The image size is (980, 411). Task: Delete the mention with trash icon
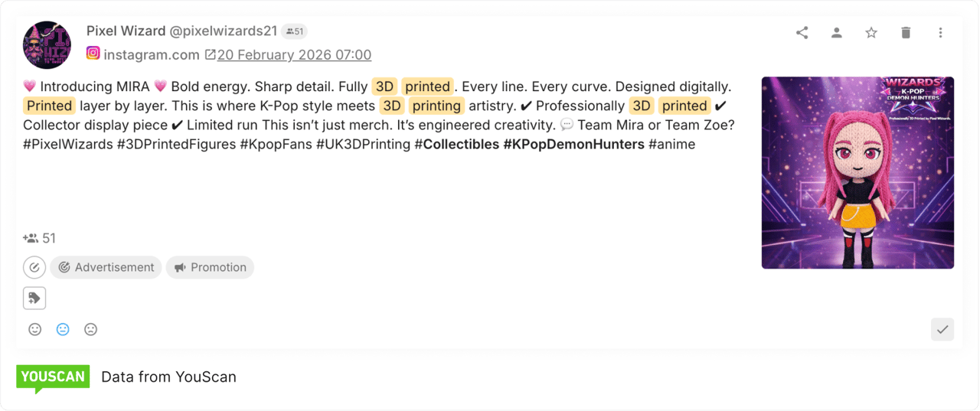point(906,33)
